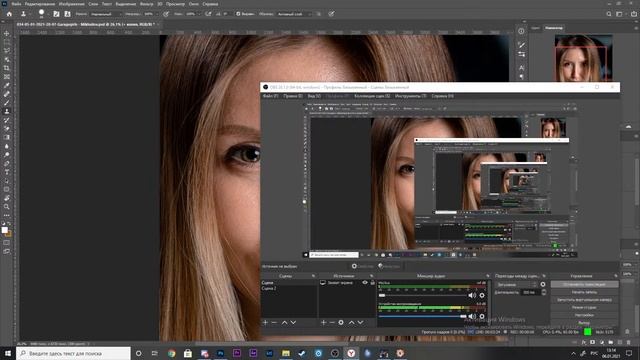Mute the desktop audio device in OBS mixer
640x360 pixels.
(472, 316)
